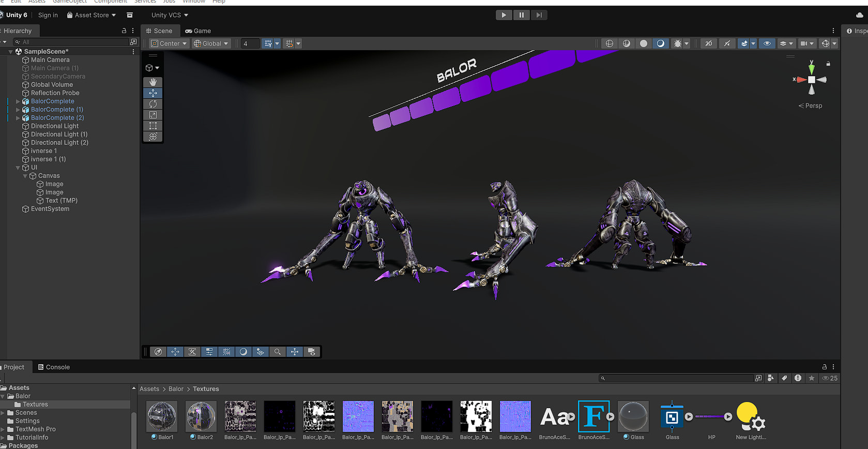
Task: Switch to the Game tab
Action: (x=198, y=31)
